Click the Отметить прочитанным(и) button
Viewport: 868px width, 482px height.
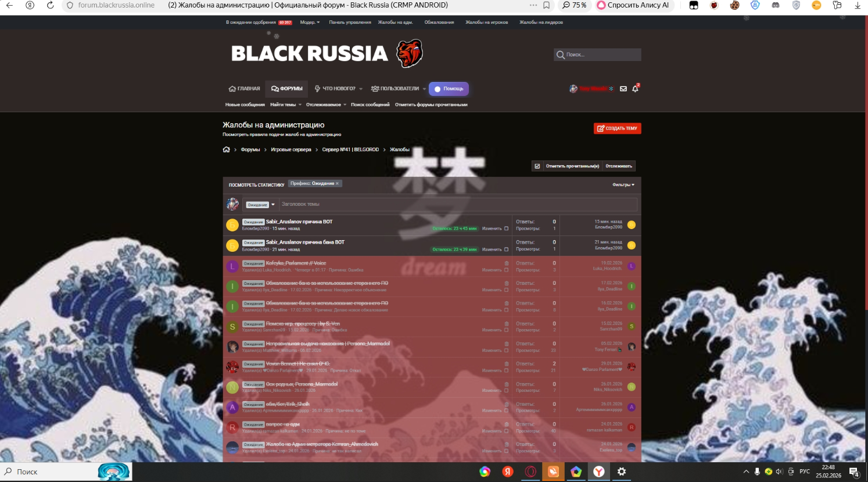(572, 166)
